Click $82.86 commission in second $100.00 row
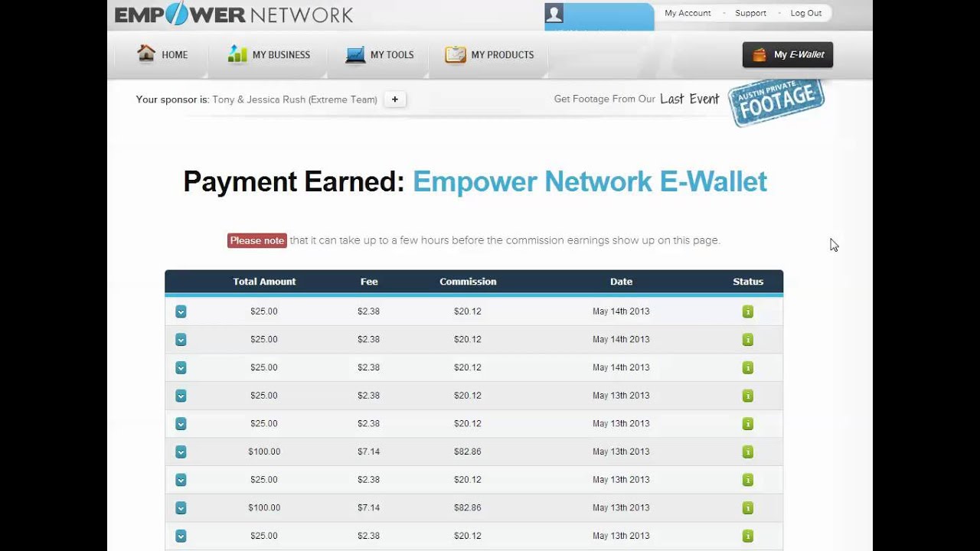 coord(468,507)
